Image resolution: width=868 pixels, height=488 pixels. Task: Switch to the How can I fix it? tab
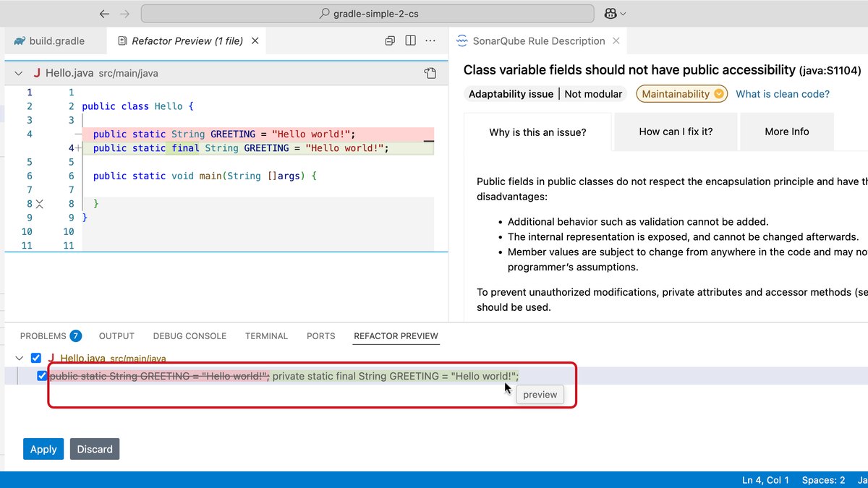click(x=676, y=132)
